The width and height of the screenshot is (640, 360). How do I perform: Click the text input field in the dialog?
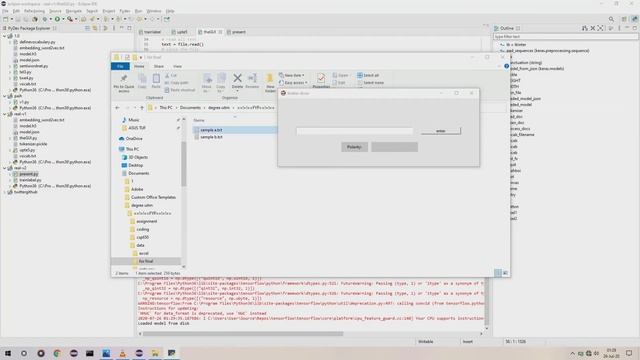[x=355, y=131]
